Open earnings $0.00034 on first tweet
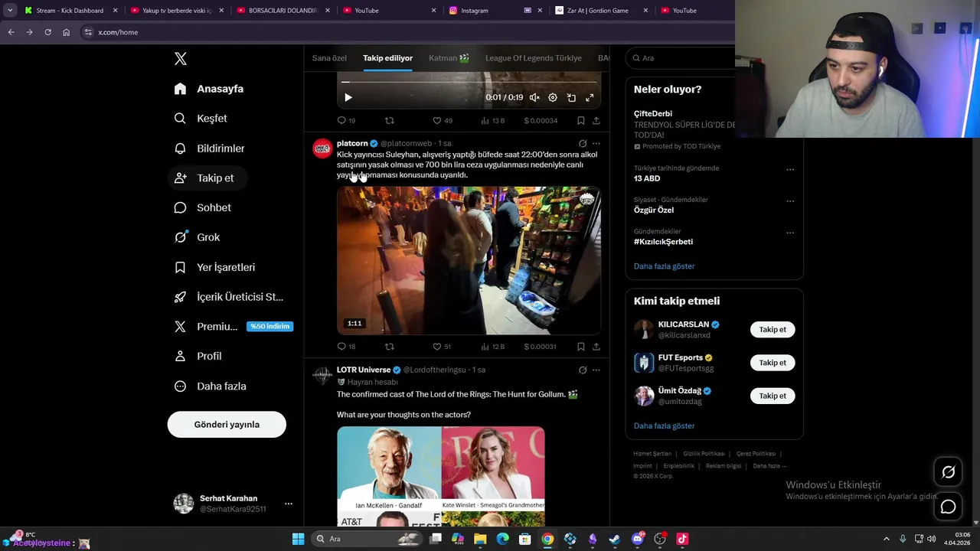 point(541,121)
